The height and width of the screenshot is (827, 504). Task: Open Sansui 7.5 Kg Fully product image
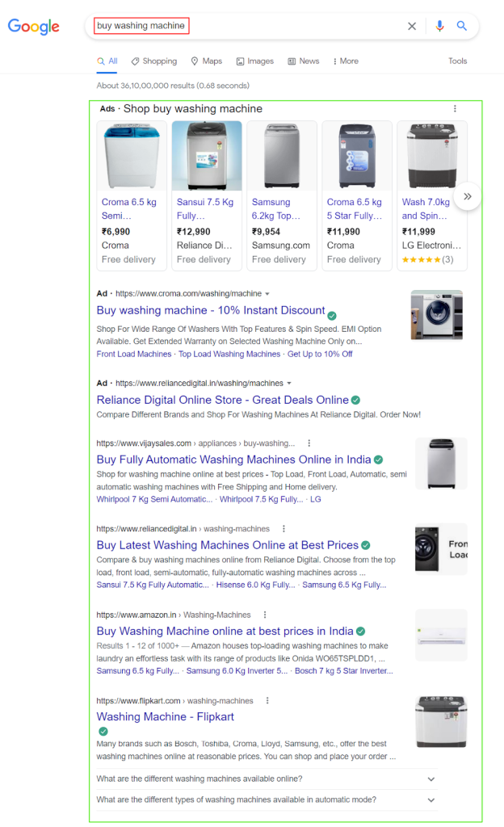[207, 156]
